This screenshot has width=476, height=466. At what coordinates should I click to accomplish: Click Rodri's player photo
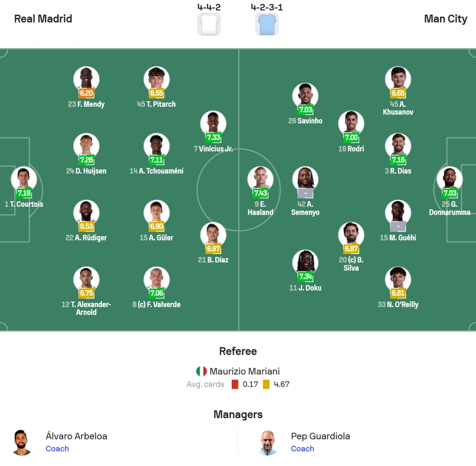(x=351, y=123)
